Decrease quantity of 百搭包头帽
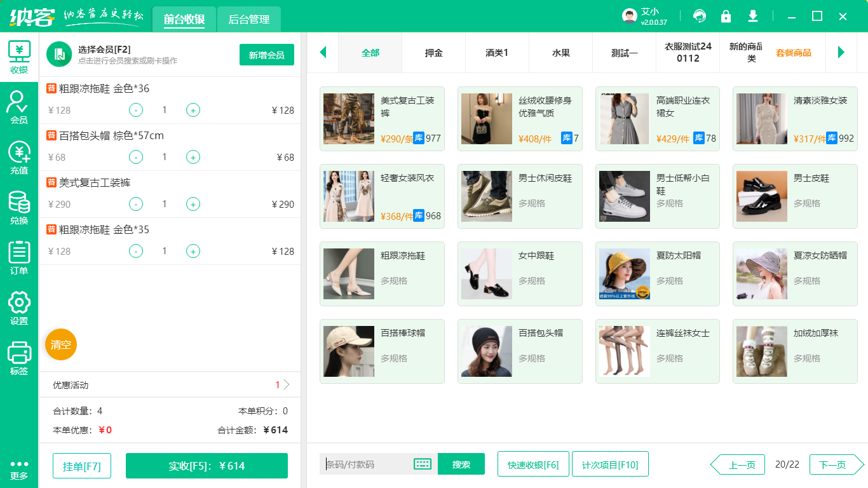The image size is (868, 488). (135, 157)
